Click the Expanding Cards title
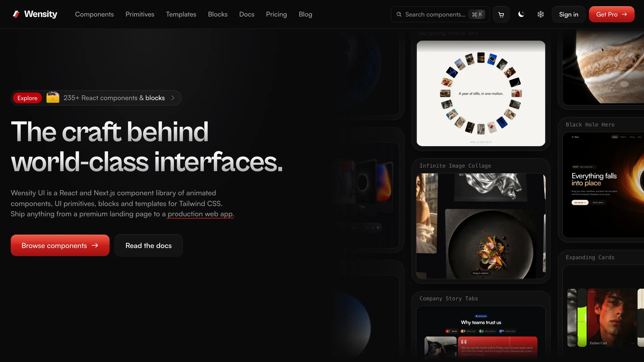Viewport: 644px width, 362px height. [x=590, y=257]
